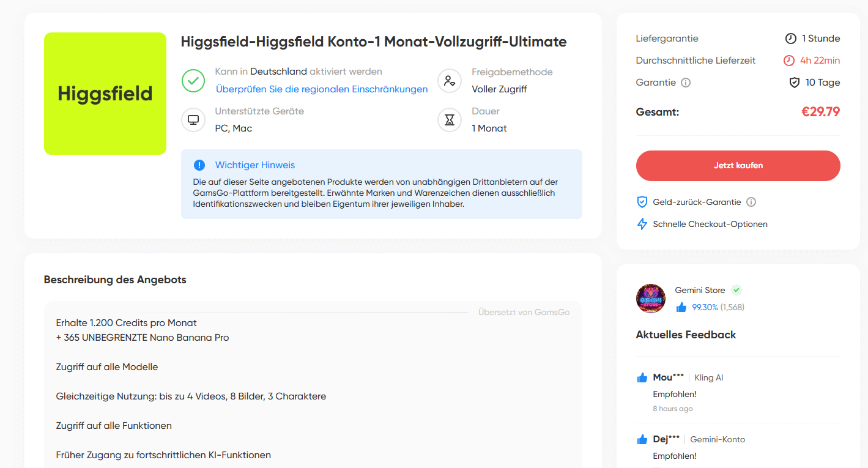Click the verified badge beside Gemini Store
This screenshot has width=868, height=468.
736,290
